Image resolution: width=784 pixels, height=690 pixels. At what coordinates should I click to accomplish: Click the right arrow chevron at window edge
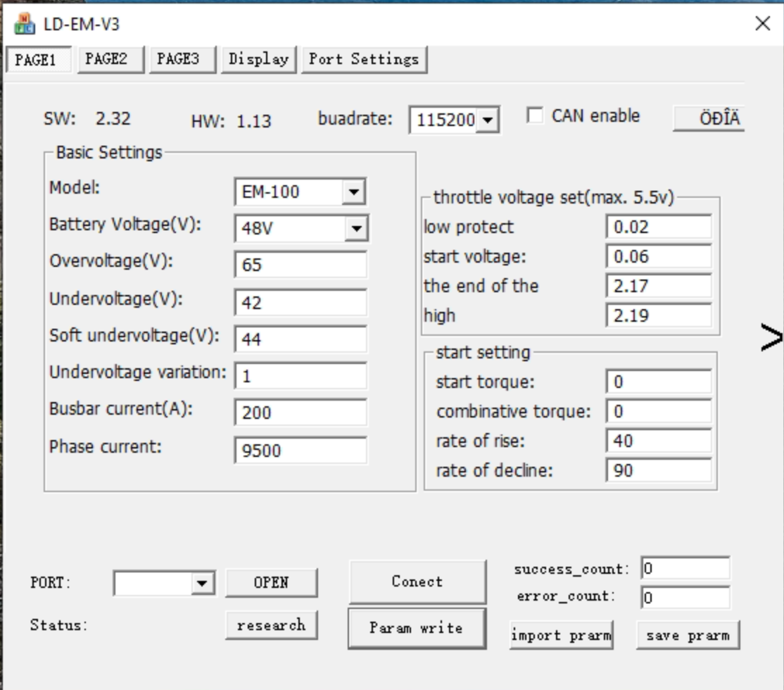coord(771,338)
